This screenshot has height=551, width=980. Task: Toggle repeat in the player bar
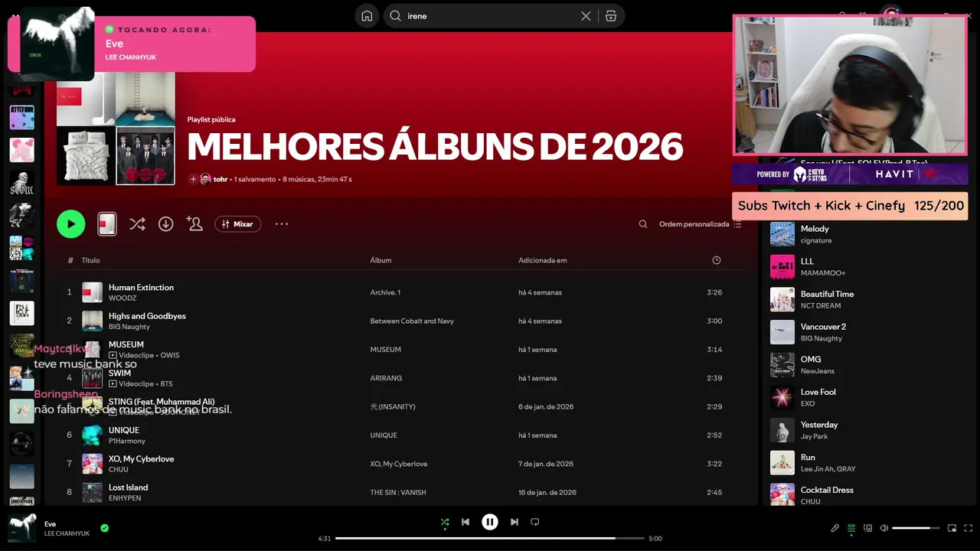535,522
